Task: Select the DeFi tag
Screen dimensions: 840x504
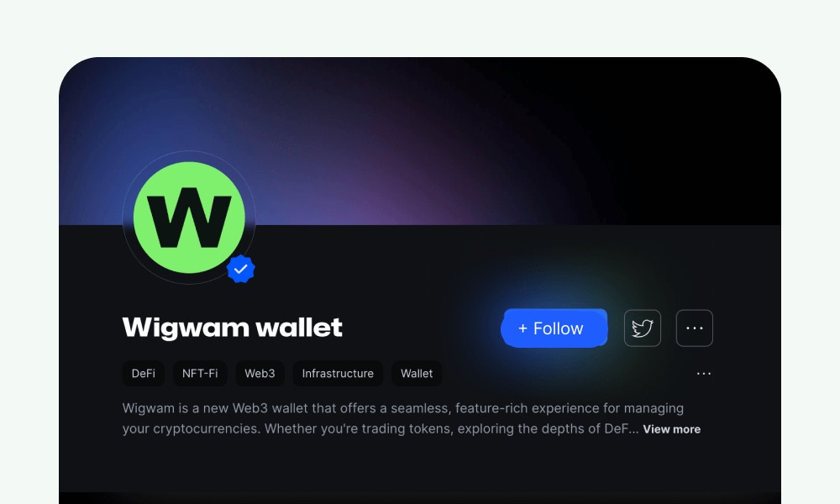Action: [143, 373]
